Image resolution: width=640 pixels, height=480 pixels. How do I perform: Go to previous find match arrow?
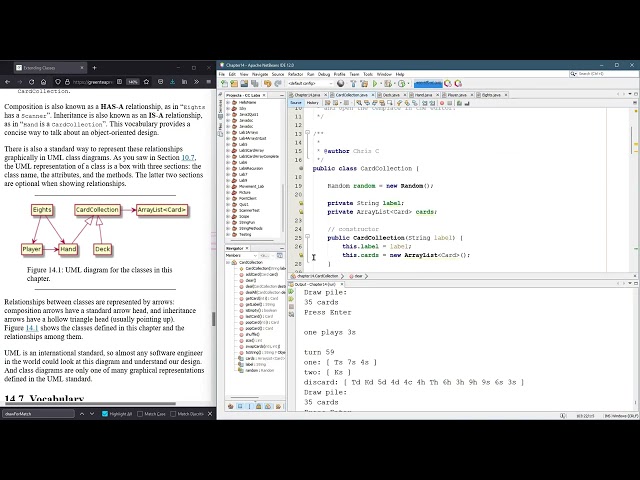(x=82, y=414)
